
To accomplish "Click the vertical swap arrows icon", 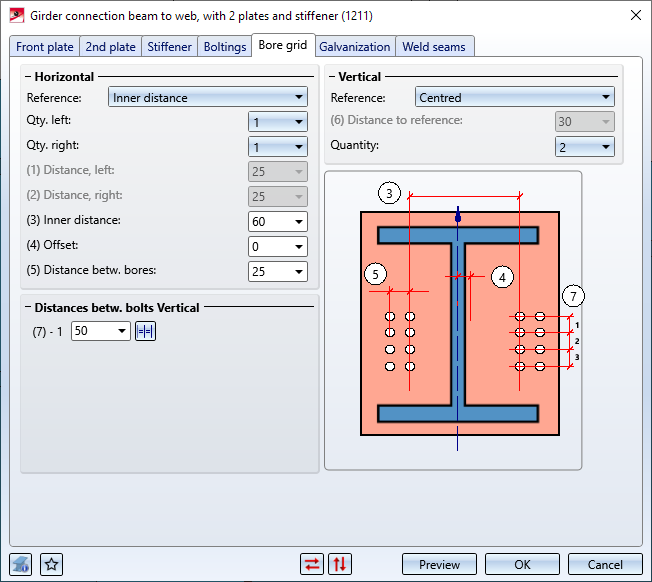I will [x=340, y=564].
